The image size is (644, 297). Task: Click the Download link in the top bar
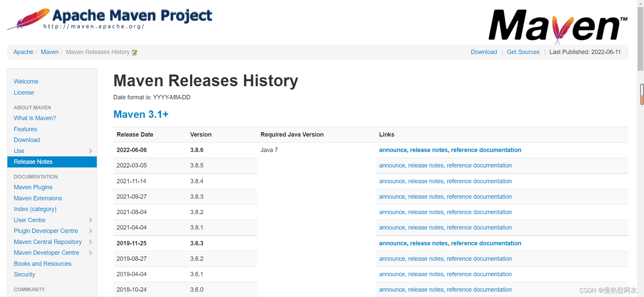[x=484, y=52]
